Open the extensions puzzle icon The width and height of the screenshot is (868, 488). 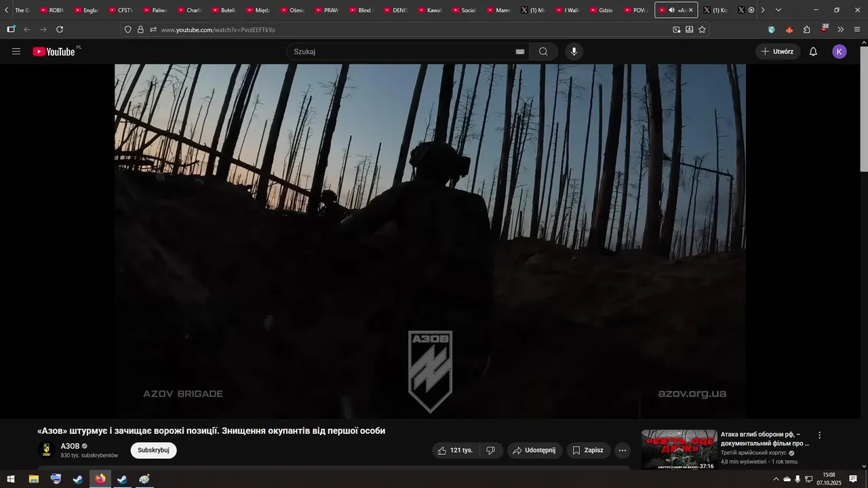[806, 29]
